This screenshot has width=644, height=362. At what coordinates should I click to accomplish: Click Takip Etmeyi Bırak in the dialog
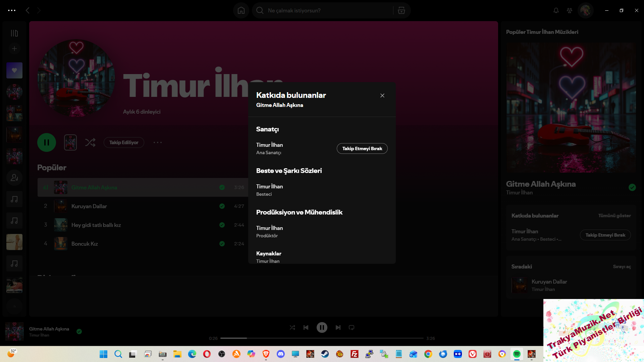[362, 148]
